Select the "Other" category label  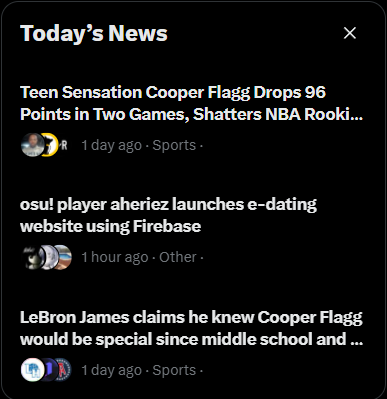178,257
